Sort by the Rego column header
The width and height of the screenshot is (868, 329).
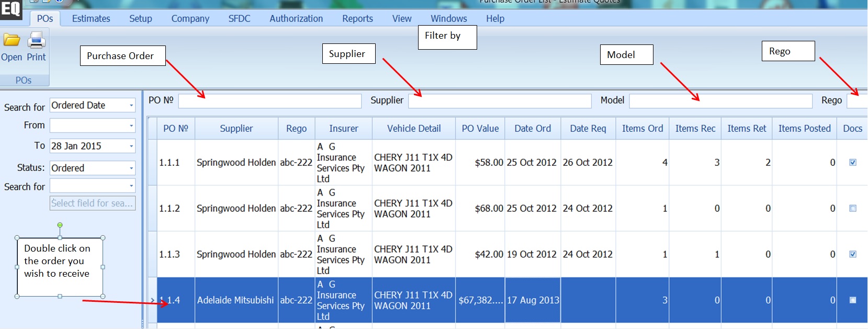coord(297,129)
